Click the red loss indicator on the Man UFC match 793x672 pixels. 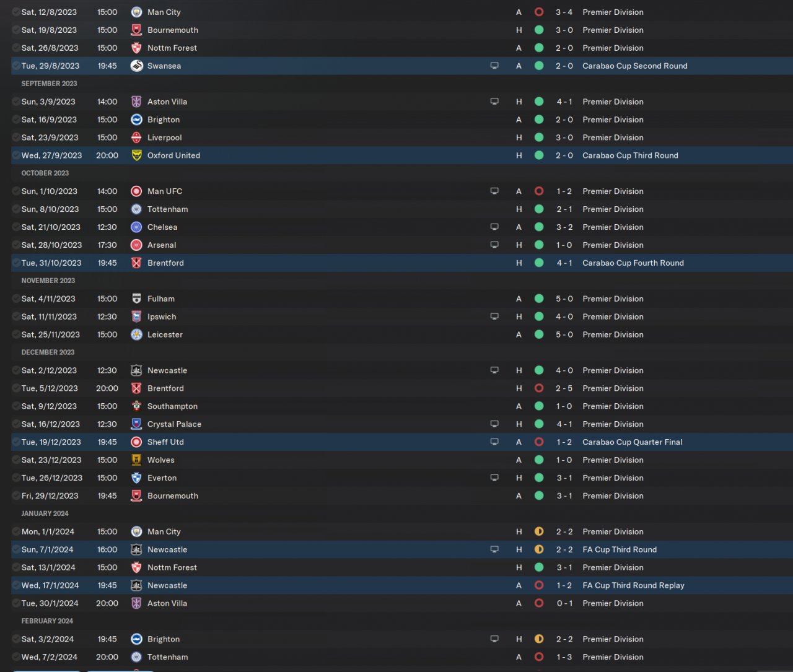[x=539, y=191]
